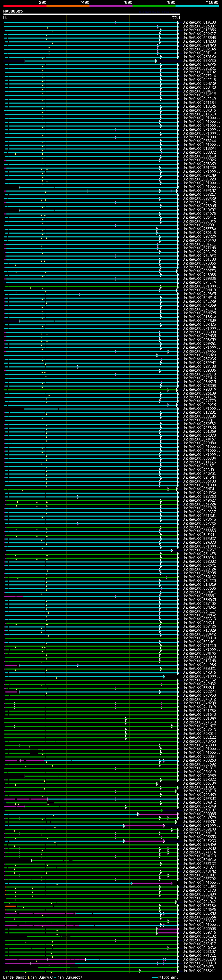Image resolution: width=222 pixels, height=980 pixels.
Task: Click the UniRef100_B8BQ72 label
Action: (199, 153)
